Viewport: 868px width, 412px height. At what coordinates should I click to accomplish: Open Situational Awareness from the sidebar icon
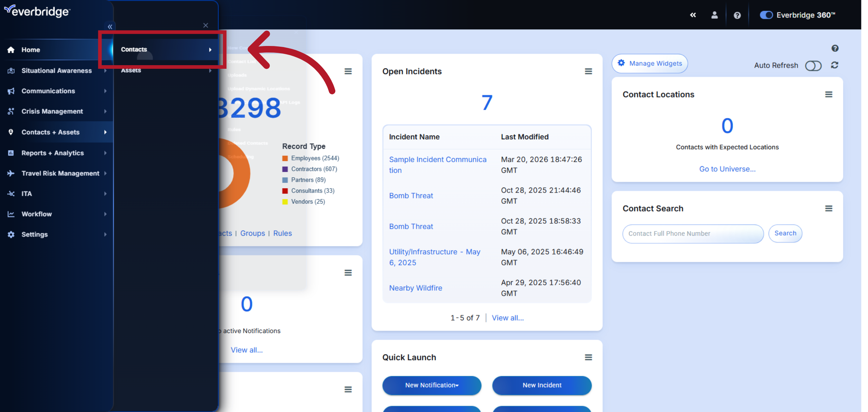coord(11,71)
